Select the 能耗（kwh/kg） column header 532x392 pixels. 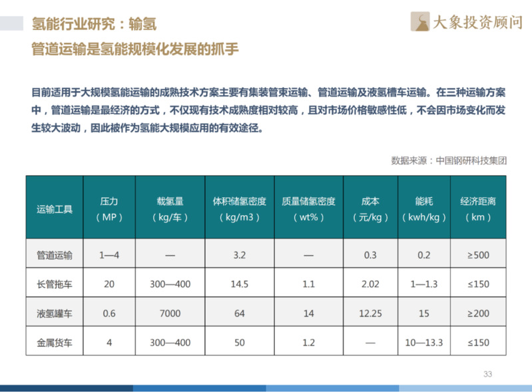pyautogui.click(x=423, y=208)
